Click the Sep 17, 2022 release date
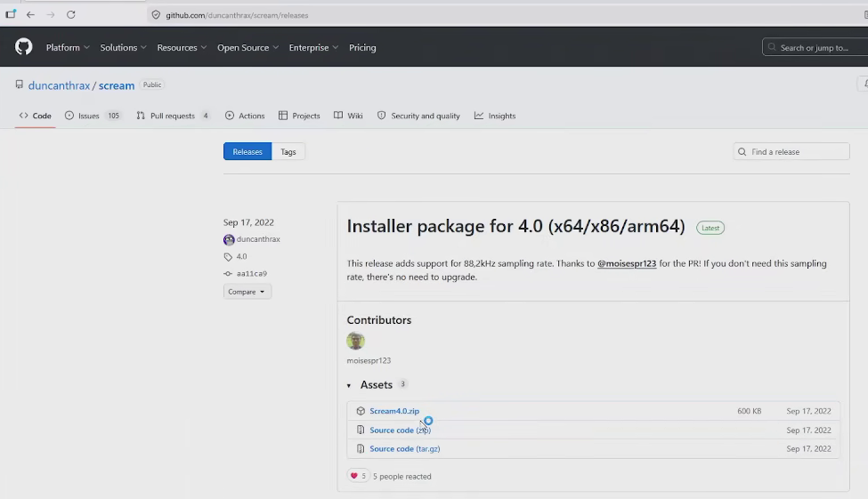The image size is (868, 499). (x=248, y=222)
